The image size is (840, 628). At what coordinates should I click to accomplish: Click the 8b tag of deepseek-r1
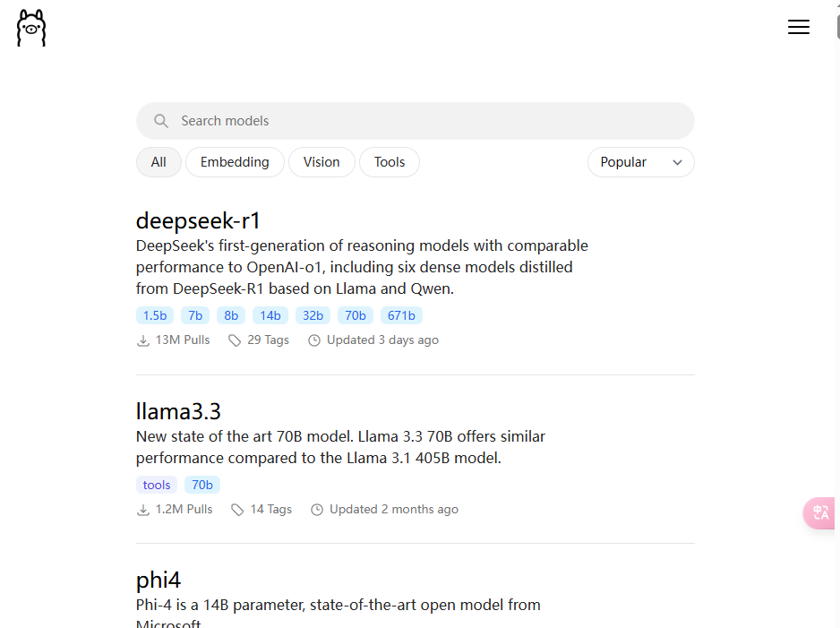(231, 315)
